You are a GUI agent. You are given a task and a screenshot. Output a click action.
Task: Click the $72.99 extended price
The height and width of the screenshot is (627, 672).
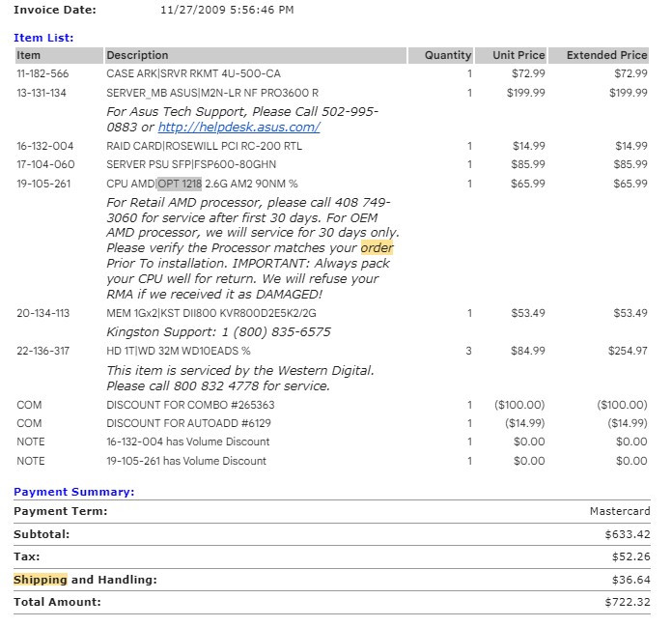(630, 73)
